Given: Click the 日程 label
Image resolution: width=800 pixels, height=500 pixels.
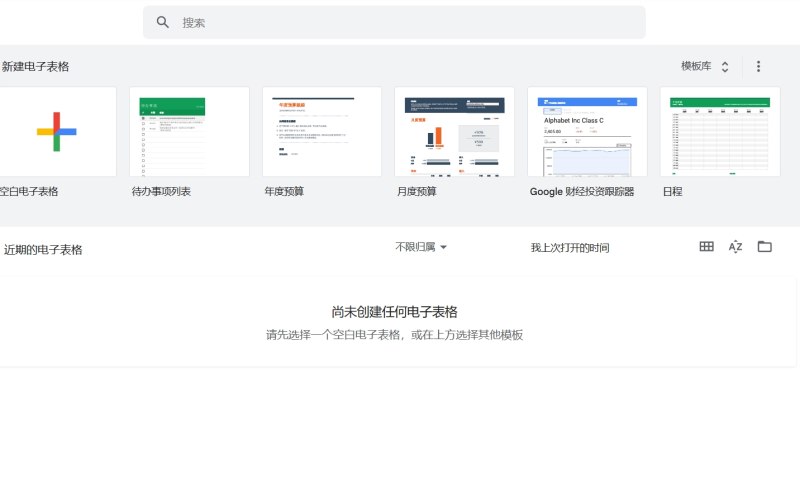Looking at the screenshot, I should click(x=672, y=192).
